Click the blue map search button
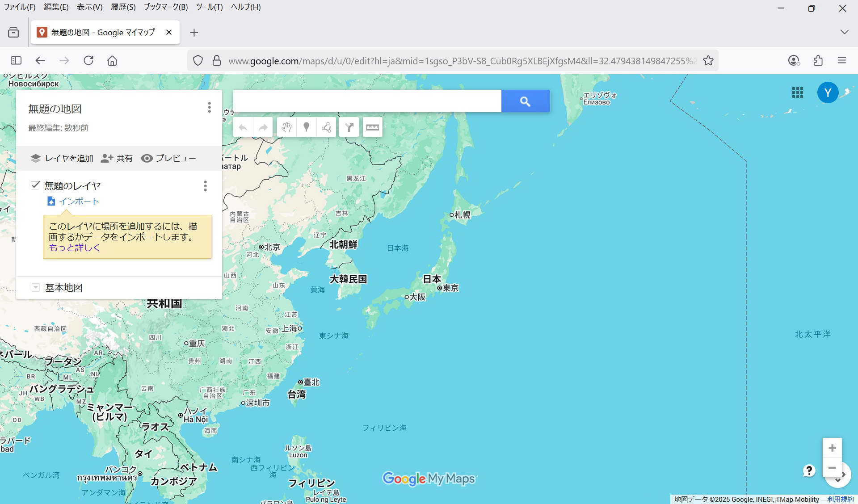Image resolution: width=858 pixels, height=504 pixels. coord(525,101)
